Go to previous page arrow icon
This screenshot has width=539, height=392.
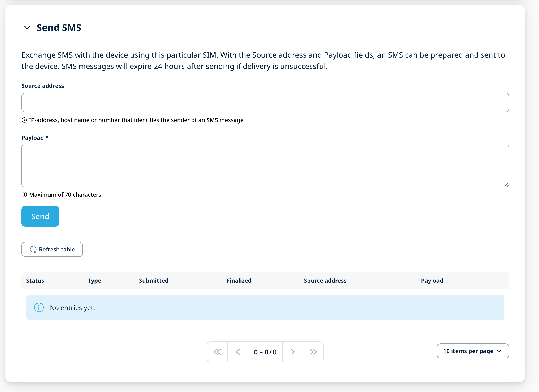point(238,352)
